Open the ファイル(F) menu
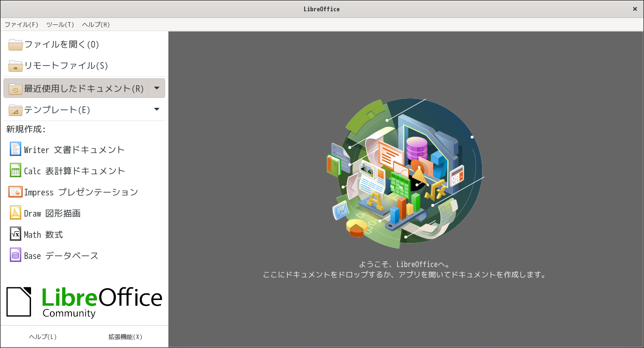Screen dimensions: 644x348 tap(22, 24)
